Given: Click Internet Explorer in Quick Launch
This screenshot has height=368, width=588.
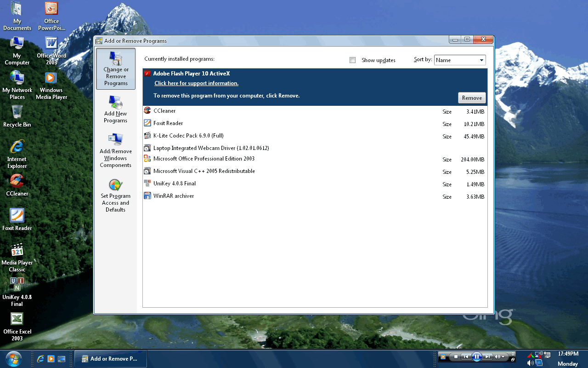Looking at the screenshot, I should coord(40,359).
